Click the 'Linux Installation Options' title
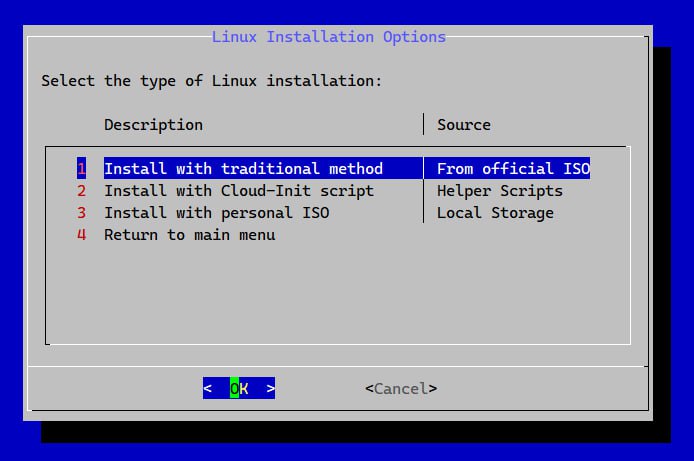This screenshot has height=461, width=694. 329,37
